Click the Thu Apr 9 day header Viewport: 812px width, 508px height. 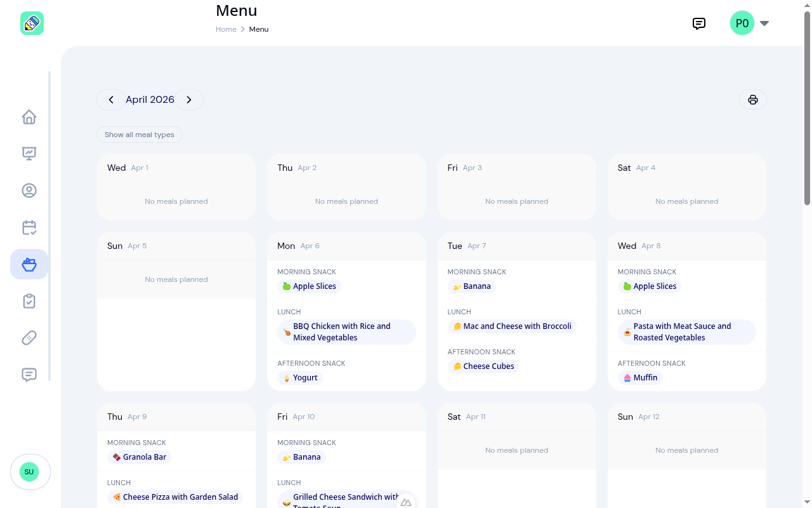pyautogui.click(x=176, y=417)
